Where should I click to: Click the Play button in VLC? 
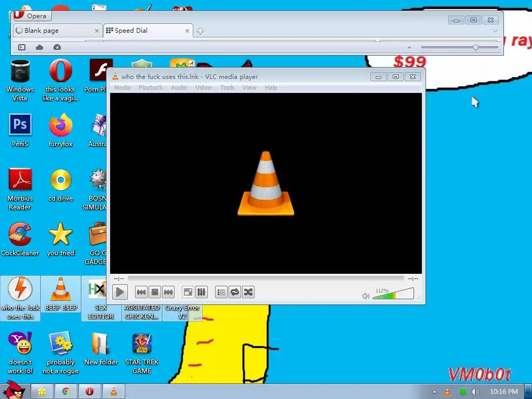click(120, 292)
